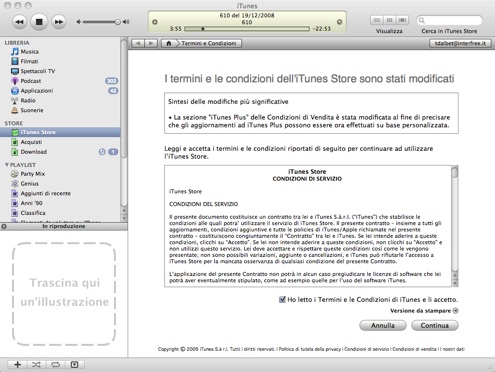Collapse the PLAYLIST section triangle
This screenshot has width=495, height=372.
pyautogui.click(x=6, y=165)
